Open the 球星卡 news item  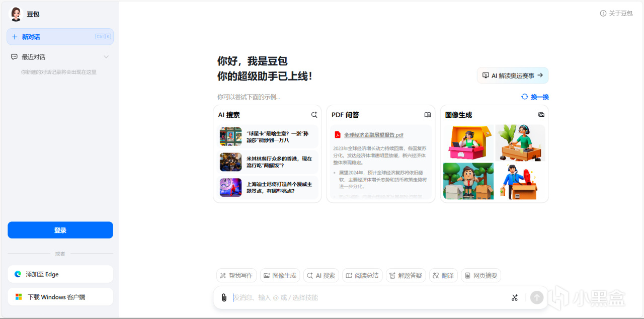point(268,136)
